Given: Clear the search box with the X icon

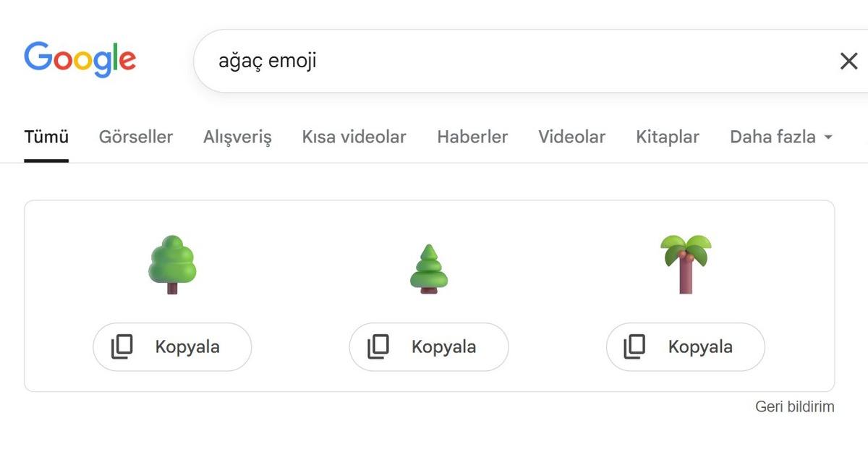Looking at the screenshot, I should click(848, 61).
